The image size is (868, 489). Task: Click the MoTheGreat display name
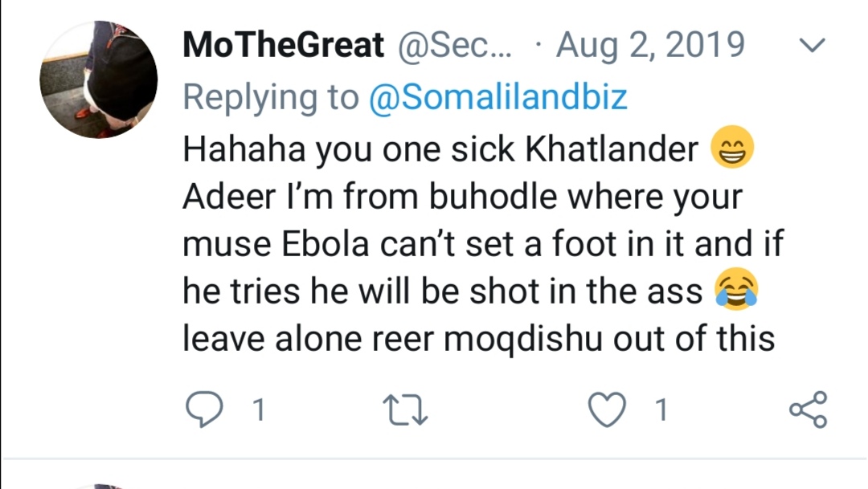pos(284,45)
